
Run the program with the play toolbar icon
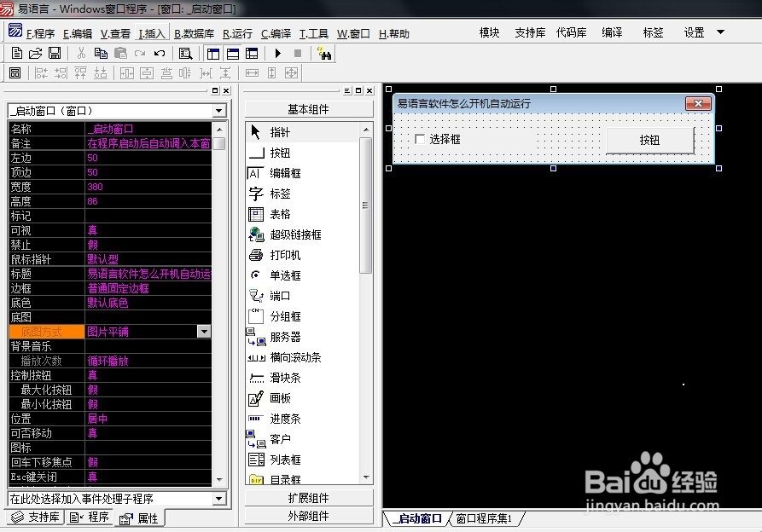(277, 52)
